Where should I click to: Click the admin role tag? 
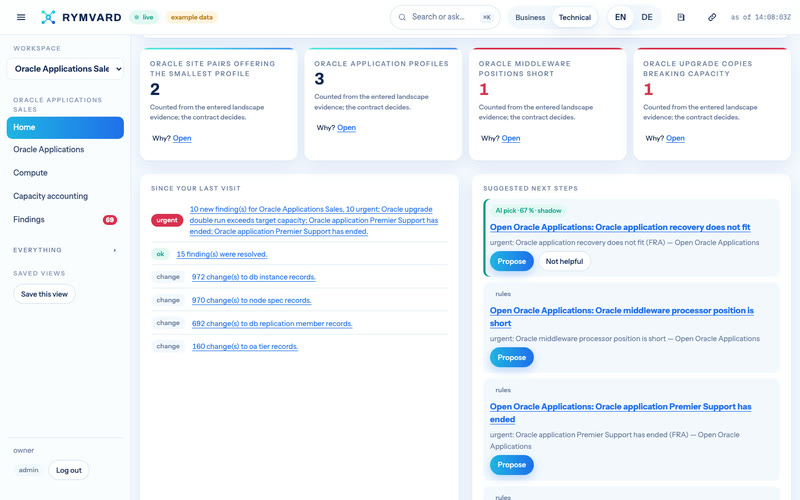click(x=29, y=470)
